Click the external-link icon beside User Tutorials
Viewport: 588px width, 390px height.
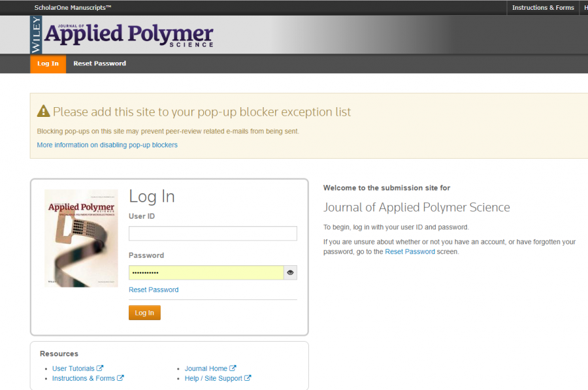tap(100, 368)
